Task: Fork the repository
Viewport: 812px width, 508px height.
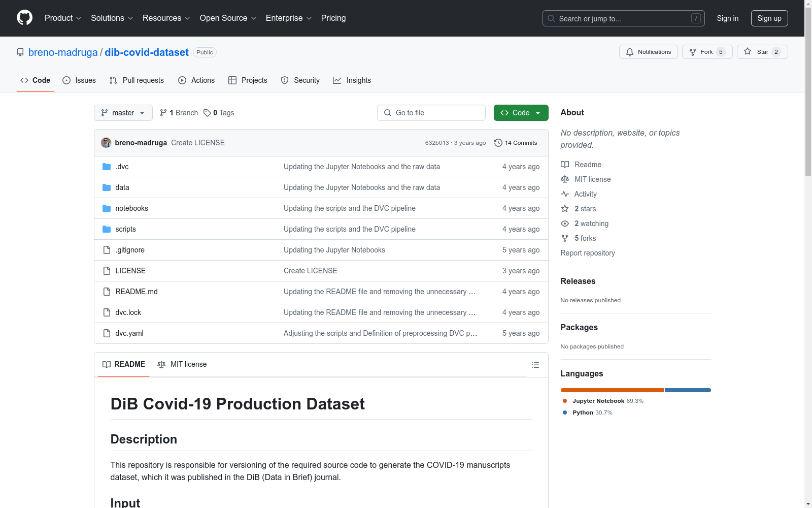Action: coord(707,52)
